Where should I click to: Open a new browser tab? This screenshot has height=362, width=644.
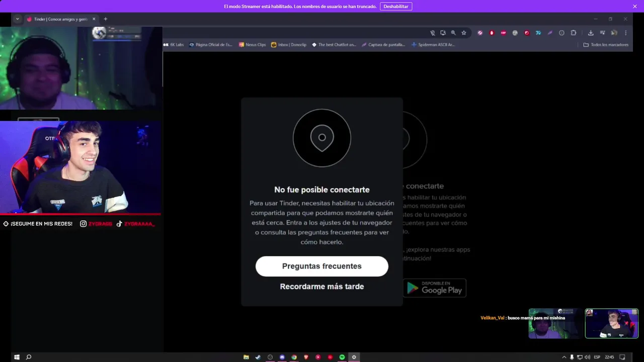point(105,19)
